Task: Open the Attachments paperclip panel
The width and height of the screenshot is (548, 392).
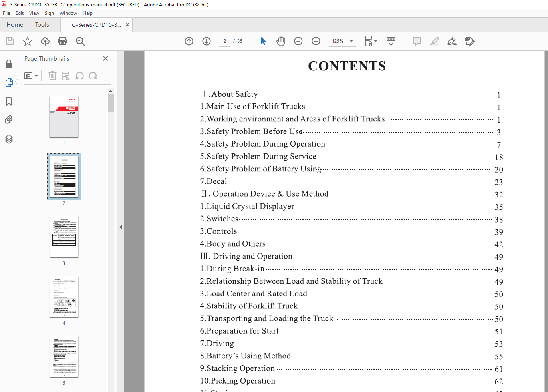Action: [x=9, y=120]
